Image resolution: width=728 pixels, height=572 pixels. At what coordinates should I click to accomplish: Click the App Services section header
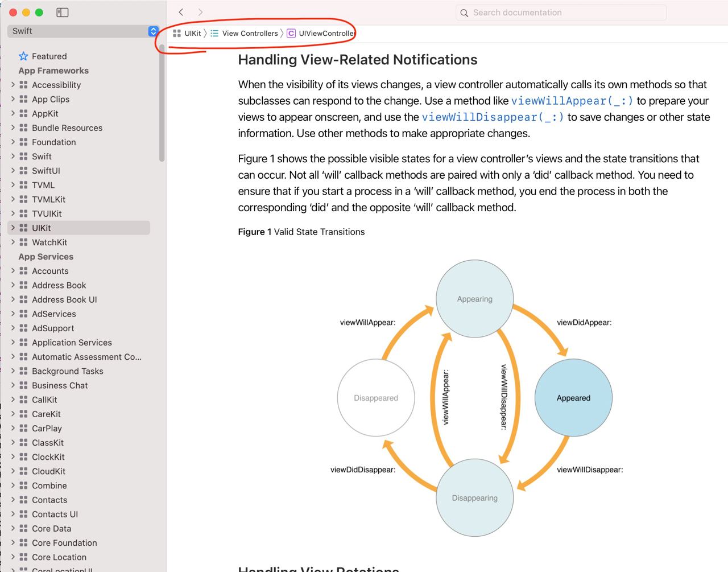coord(45,257)
